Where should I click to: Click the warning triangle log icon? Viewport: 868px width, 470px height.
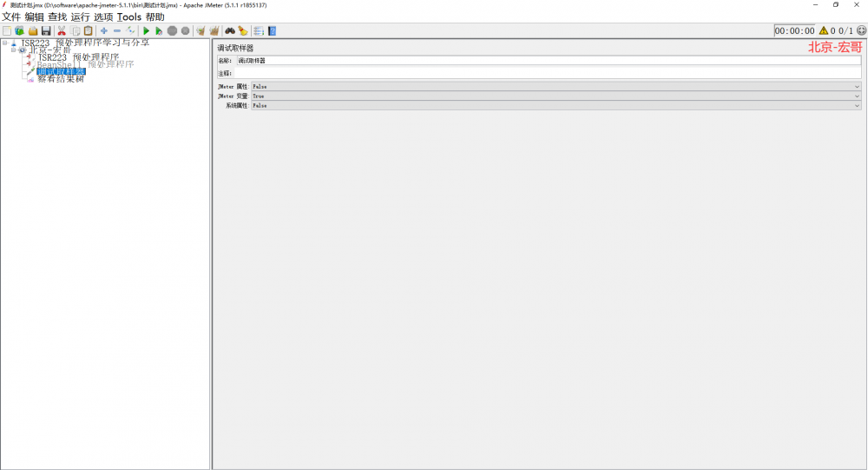click(x=824, y=31)
